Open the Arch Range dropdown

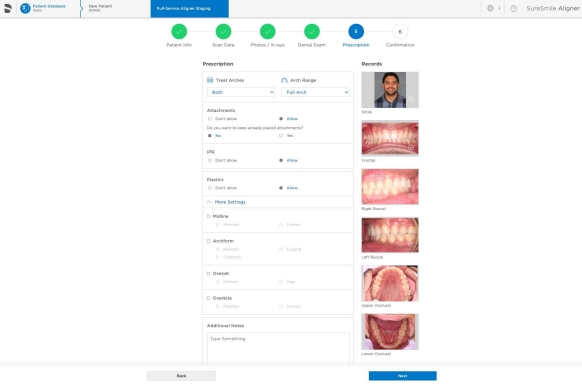tap(315, 92)
